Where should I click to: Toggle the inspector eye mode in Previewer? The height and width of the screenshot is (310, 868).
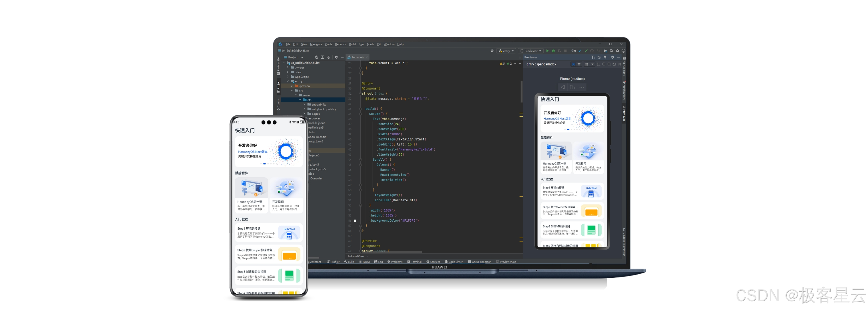coord(574,64)
